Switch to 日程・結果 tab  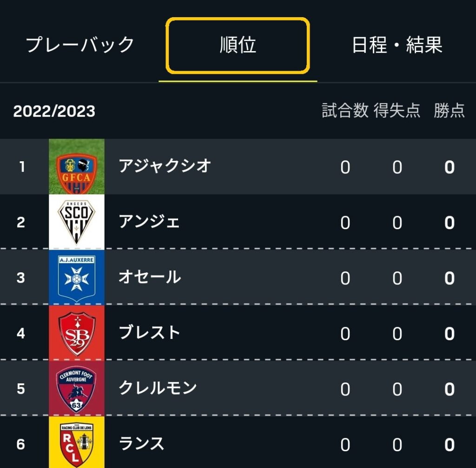pos(397,45)
